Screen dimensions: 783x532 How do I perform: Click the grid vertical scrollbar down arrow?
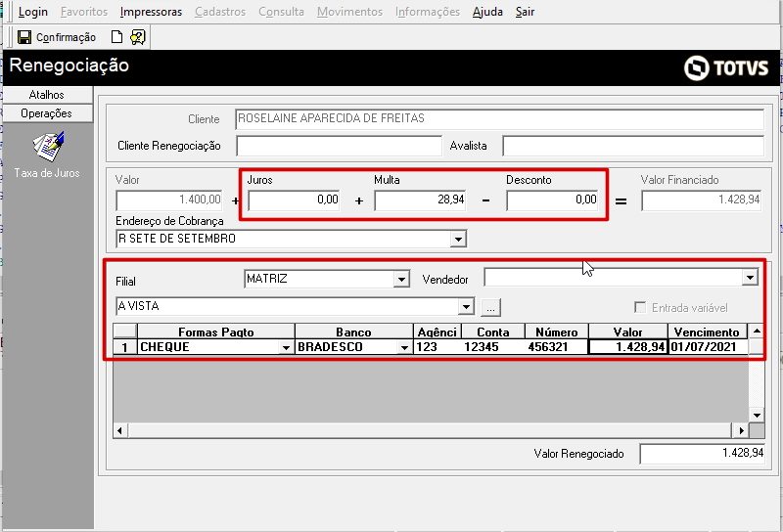point(757,416)
